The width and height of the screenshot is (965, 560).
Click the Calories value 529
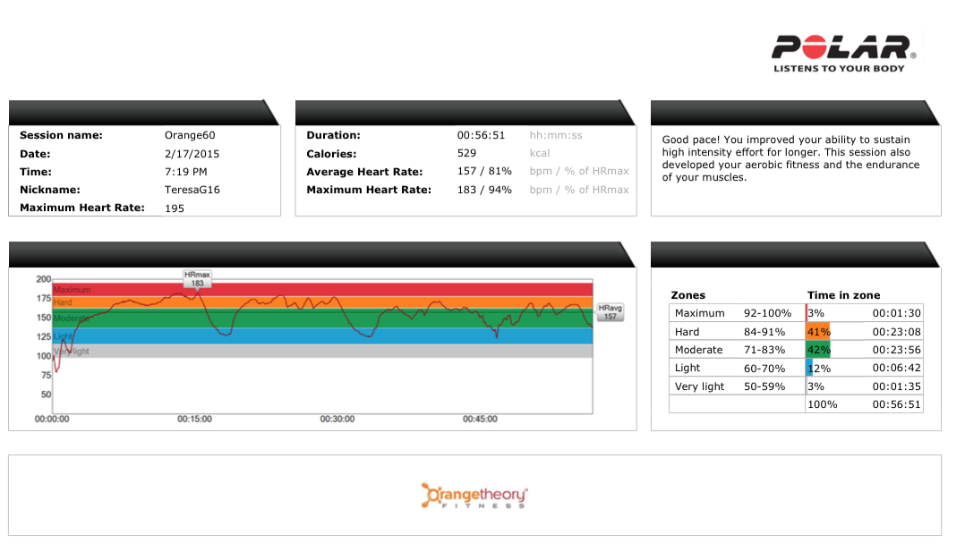tap(466, 154)
